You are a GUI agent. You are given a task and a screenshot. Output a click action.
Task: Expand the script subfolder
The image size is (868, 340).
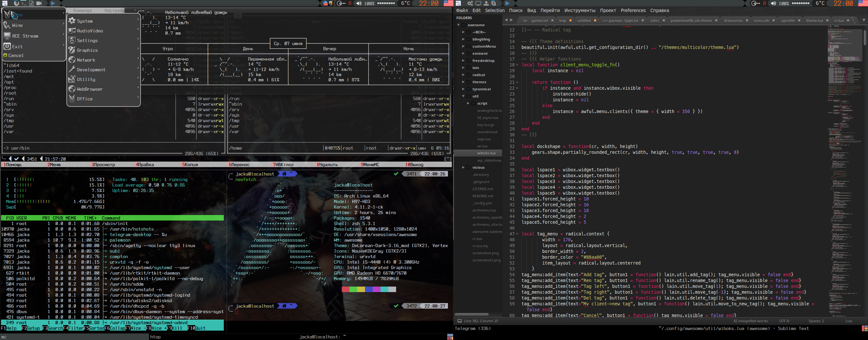468,103
